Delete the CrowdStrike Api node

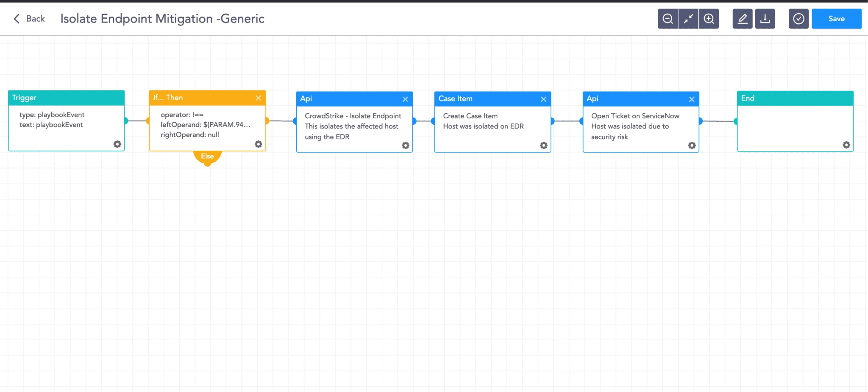[x=405, y=99]
